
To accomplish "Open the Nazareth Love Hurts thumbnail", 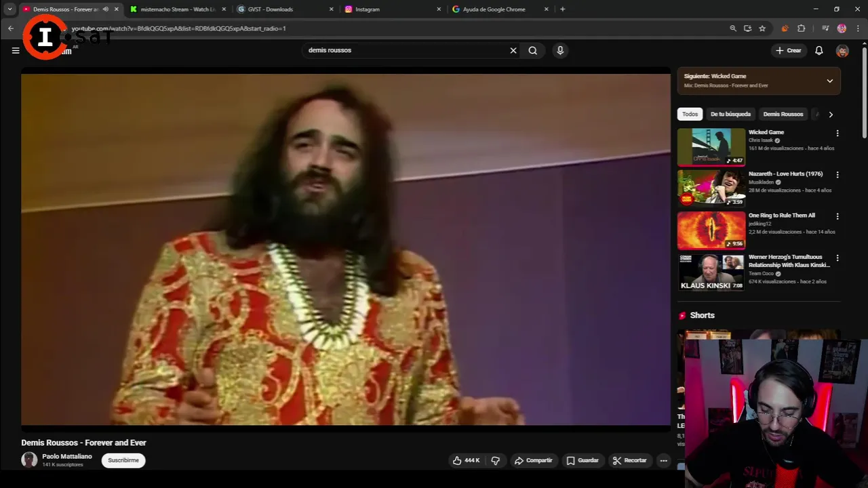I will pyautogui.click(x=711, y=188).
